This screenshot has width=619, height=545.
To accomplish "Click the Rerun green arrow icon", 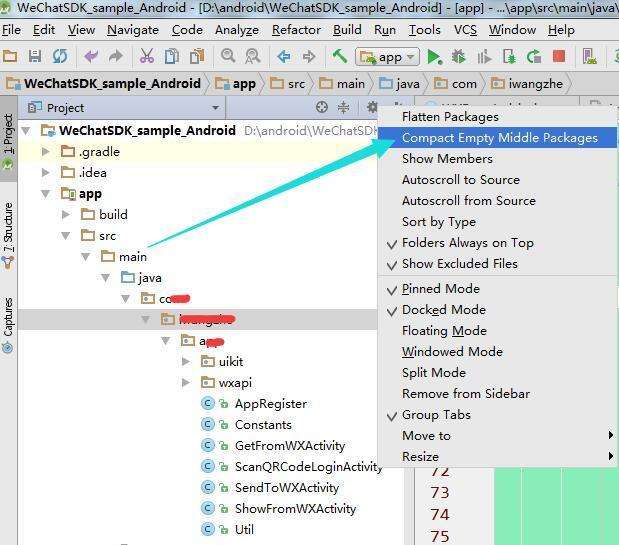I will pos(534,57).
